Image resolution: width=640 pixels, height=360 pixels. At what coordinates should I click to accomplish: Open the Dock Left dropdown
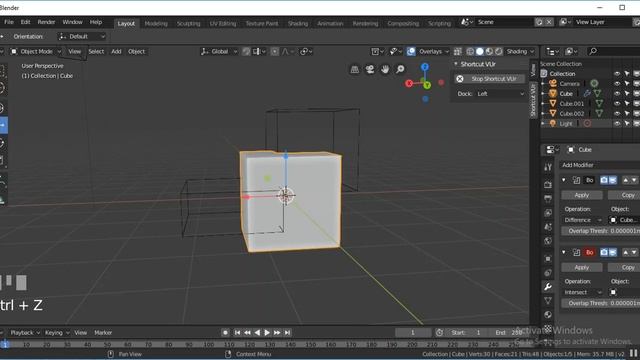click(500, 94)
